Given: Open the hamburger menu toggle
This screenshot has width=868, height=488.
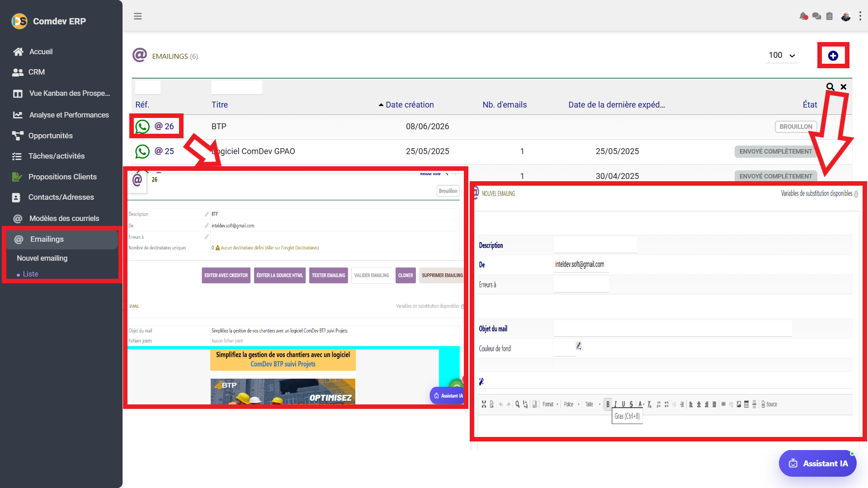Looking at the screenshot, I should click(x=138, y=16).
